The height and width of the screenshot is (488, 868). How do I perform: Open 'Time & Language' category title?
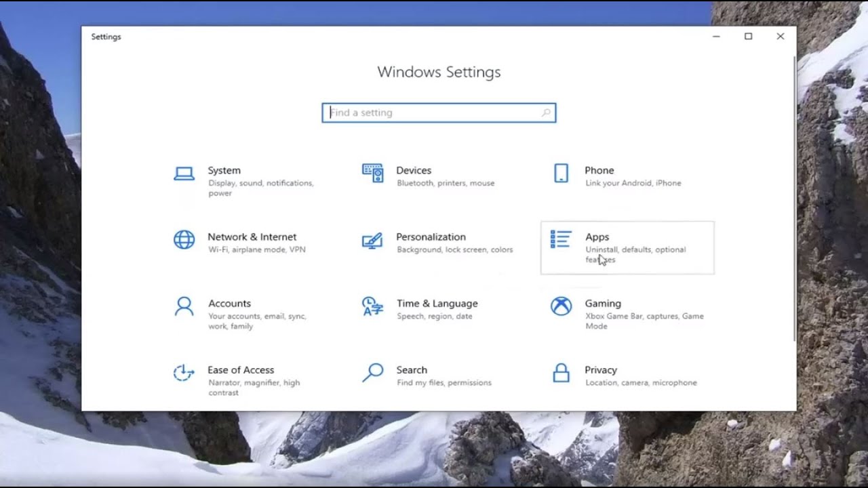[437, 303]
